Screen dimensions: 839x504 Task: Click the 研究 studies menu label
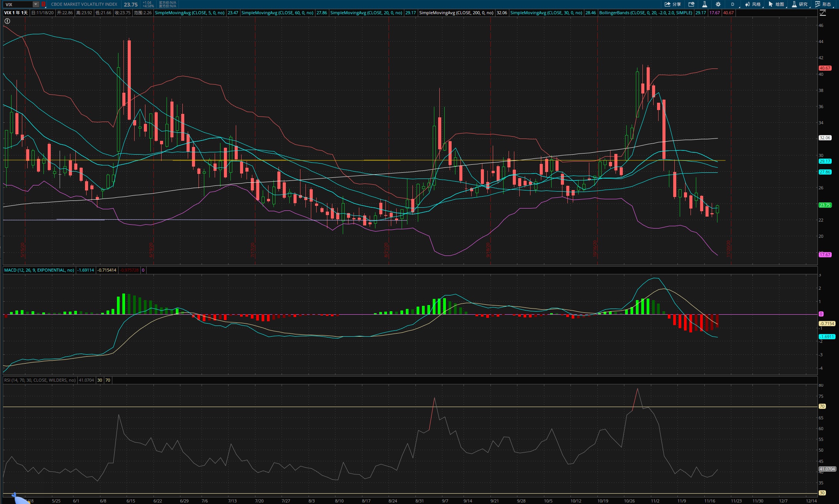click(803, 4)
